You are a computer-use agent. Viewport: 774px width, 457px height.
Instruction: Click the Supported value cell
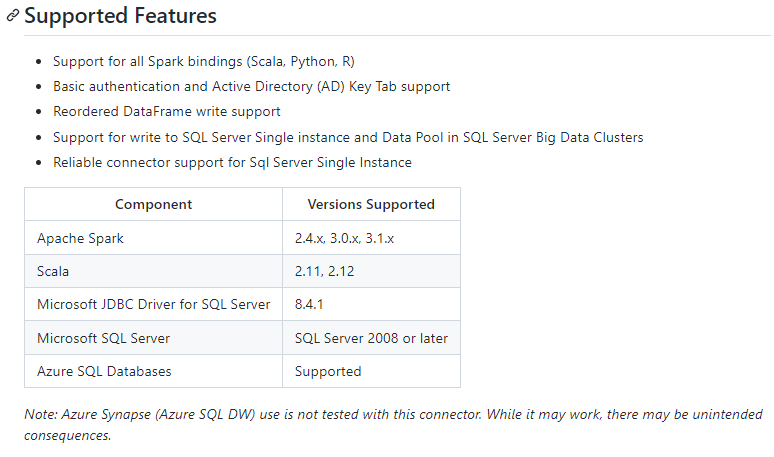[x=328, y=371]
